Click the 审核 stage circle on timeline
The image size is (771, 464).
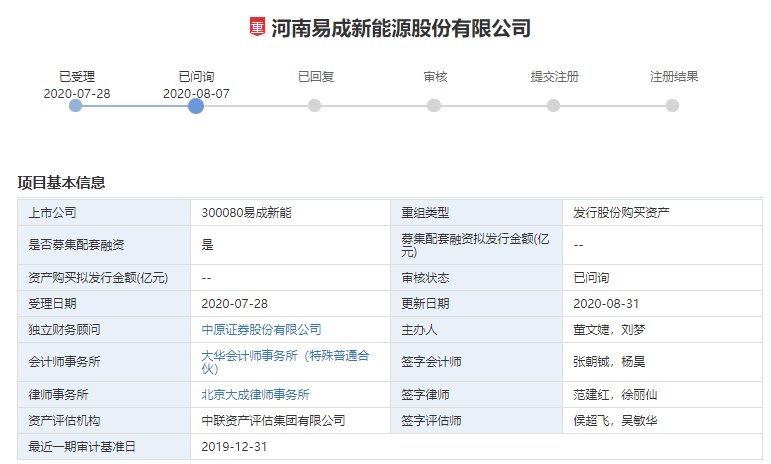click(x=434, y=105)
